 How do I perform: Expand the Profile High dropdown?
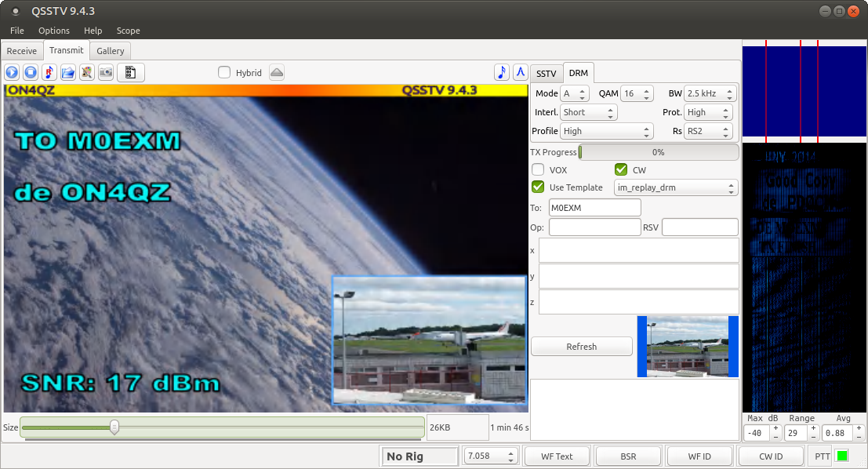(606, 131)
